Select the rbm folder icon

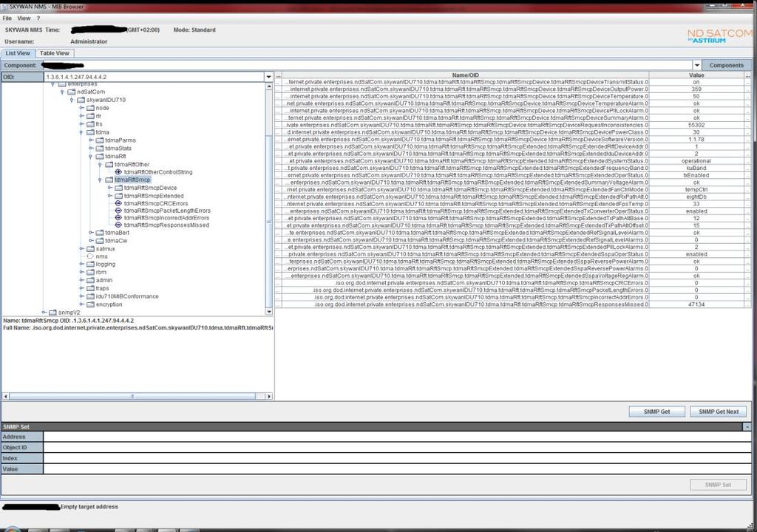[90, 272]
